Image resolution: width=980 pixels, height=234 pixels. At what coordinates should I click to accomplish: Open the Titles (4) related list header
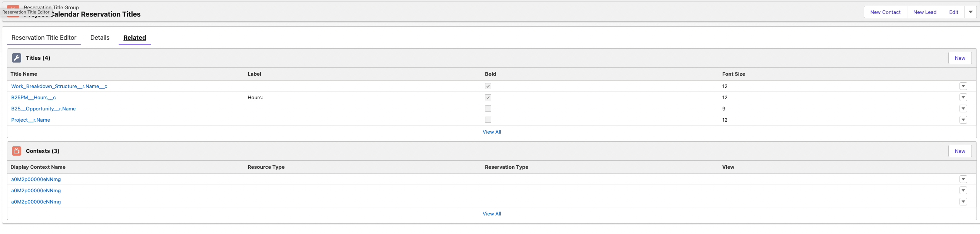[38, 58]
